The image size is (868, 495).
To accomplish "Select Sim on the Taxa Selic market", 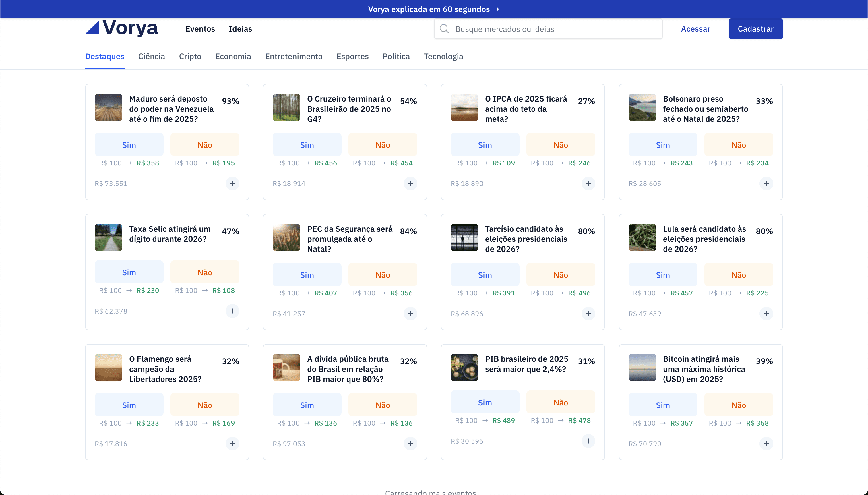I will (x=129, y=272).
